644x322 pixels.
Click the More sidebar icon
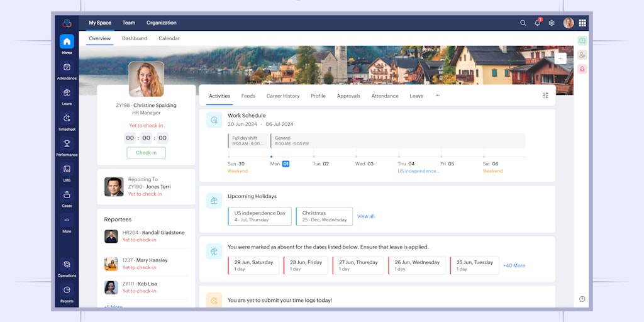[x=67, y=220]
